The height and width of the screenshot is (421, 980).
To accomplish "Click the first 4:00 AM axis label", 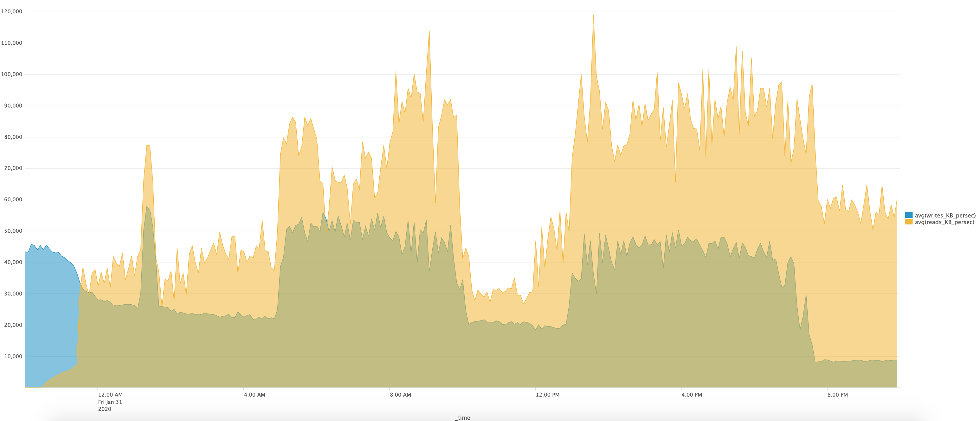I will (255, 395).
